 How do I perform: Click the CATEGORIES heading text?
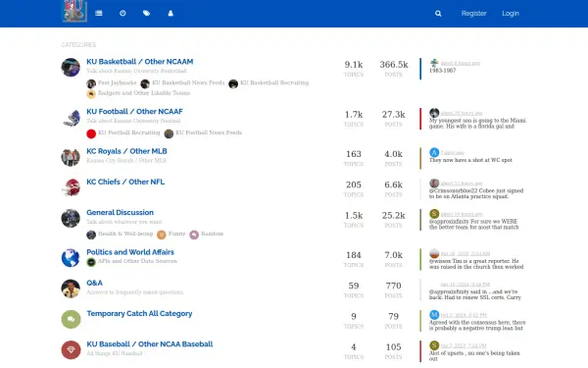[x=78, y=45]
